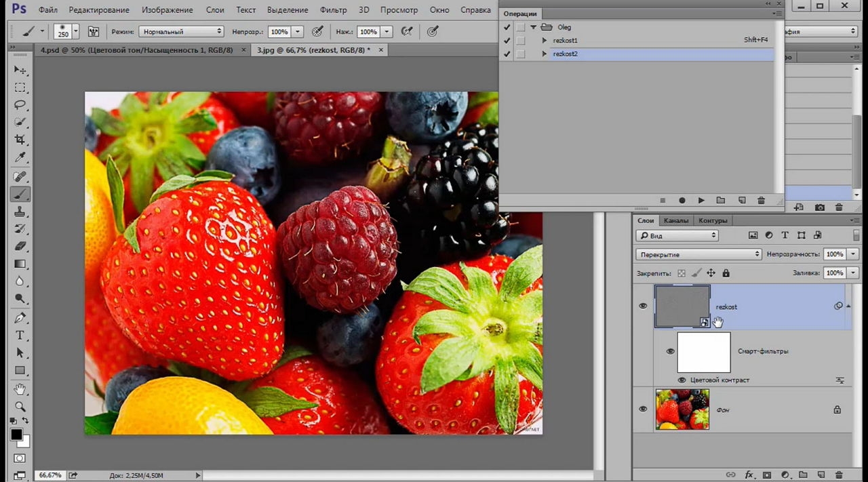This screenshot has height=482, width=868.
Task: Select the Rectangular Marquee tool
Action: pos(20,88)
